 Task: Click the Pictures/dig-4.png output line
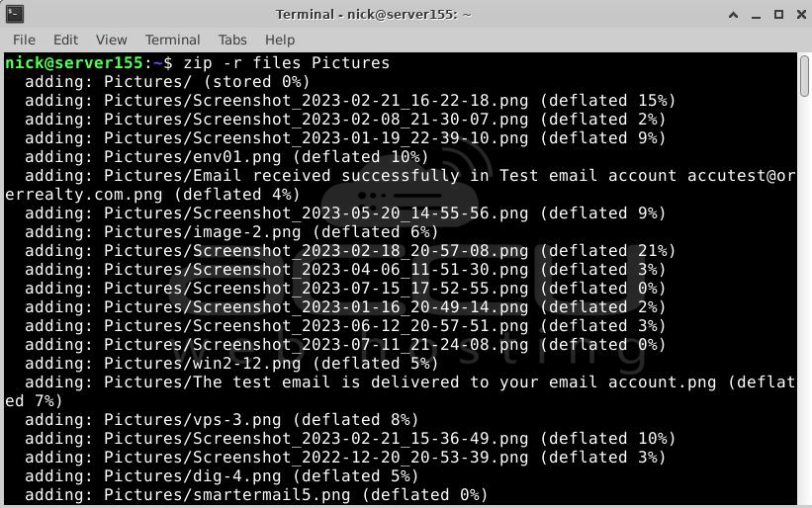tap(222, 476)
